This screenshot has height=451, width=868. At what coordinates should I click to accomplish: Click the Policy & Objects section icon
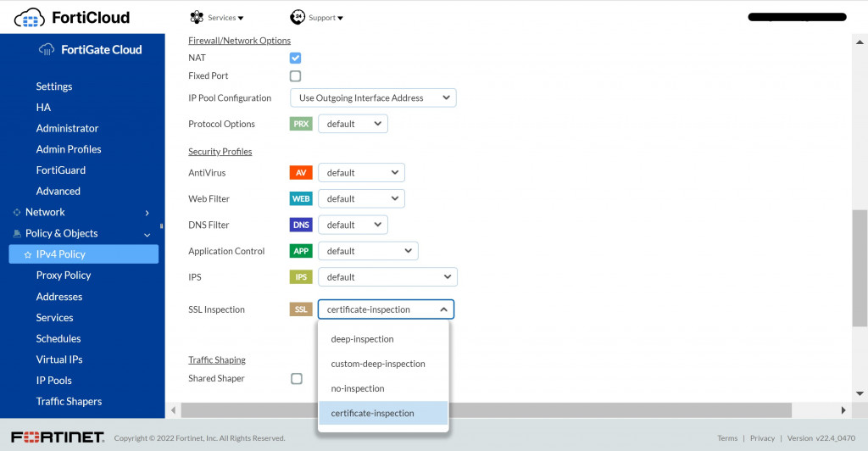pos(17,233)
